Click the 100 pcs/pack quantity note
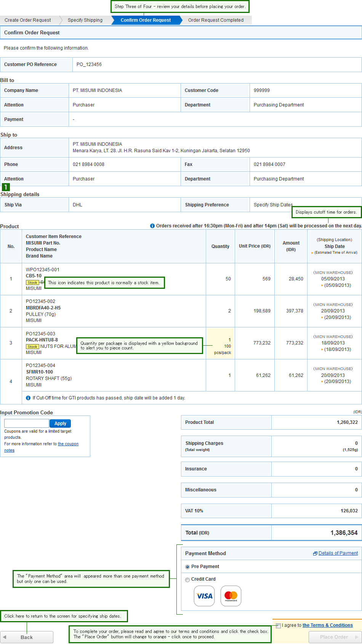This screenshot has height=644, width=362. tap(223, 349)
